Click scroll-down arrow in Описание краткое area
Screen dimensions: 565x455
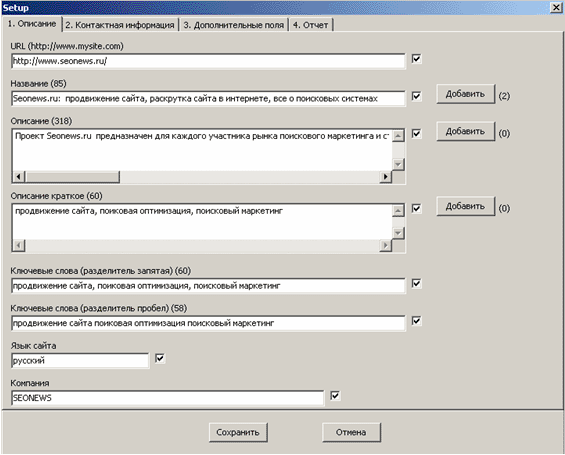(398, 233)
